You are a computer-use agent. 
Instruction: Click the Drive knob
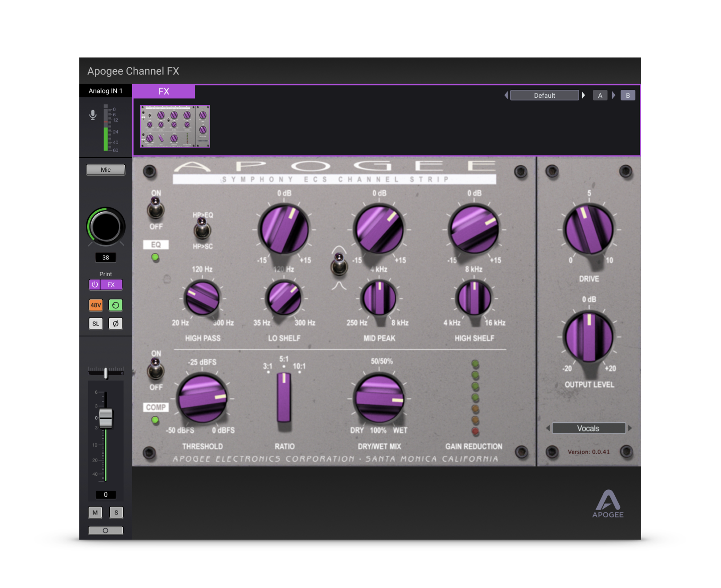click(x=589, y=229)
